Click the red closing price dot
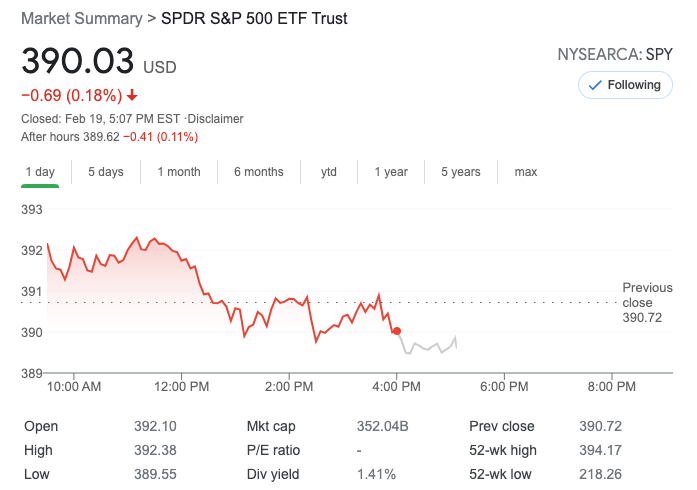The height and width of the screenshot is (490, 697). (397, 331)
